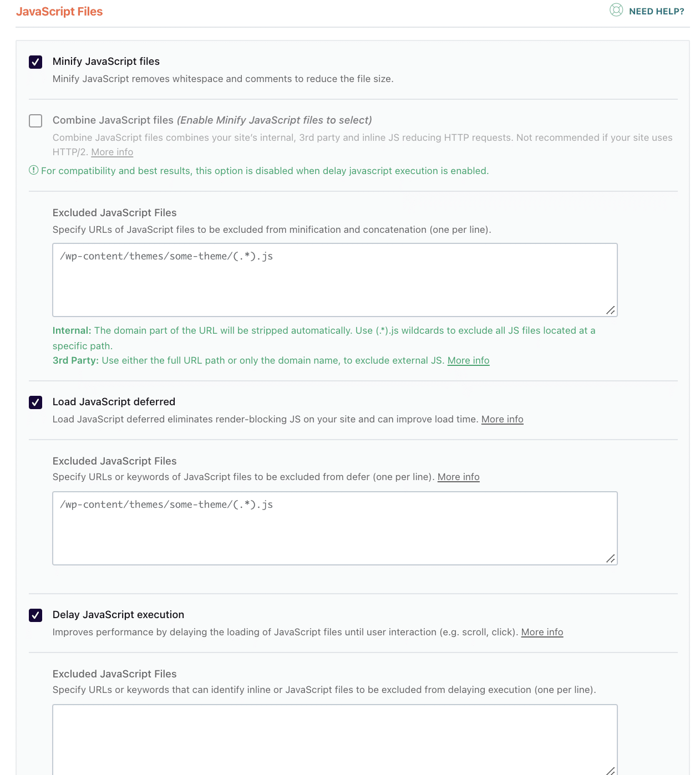Open NEED HELP? support panel
Screen dimensions: 700x775
point(657,11)
